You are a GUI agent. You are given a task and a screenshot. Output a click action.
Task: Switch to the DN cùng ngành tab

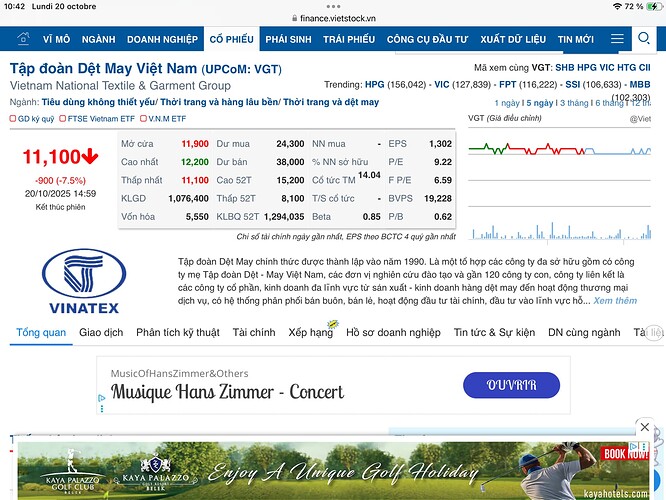tap(584, 332)
